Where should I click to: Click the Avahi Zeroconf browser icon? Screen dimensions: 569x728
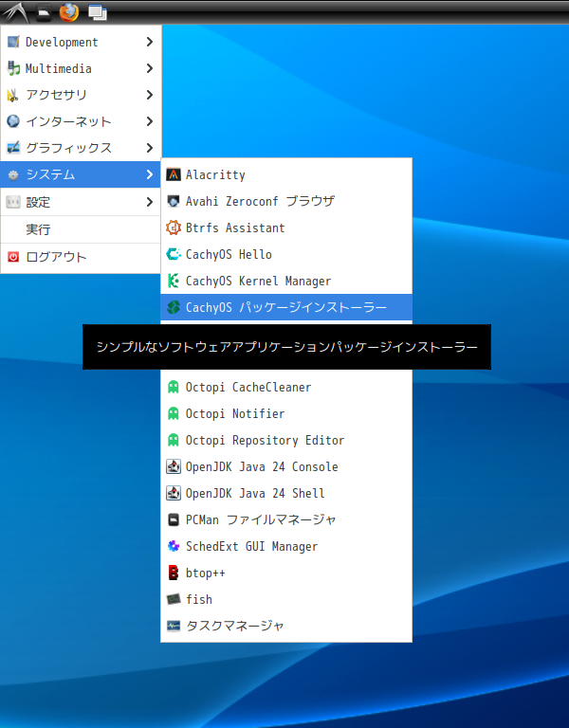pos(174,201)
